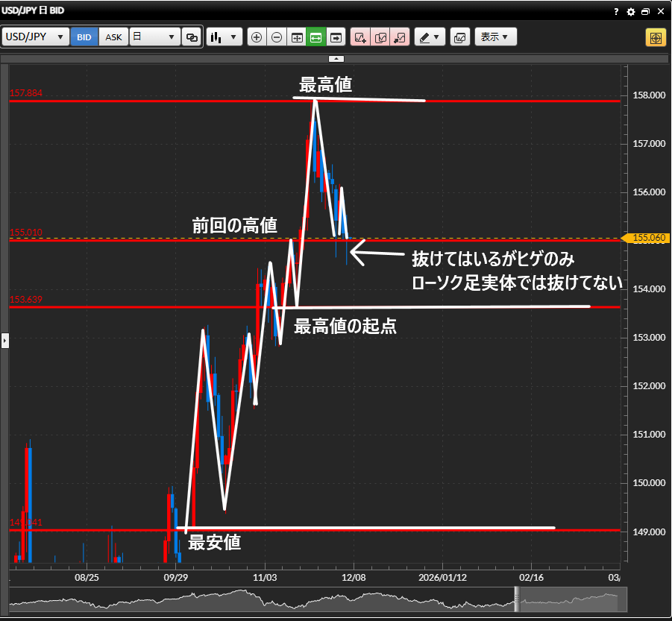Open the 日 timeframe dropdown
Viewport: 672px width, 621px height.
154,37
